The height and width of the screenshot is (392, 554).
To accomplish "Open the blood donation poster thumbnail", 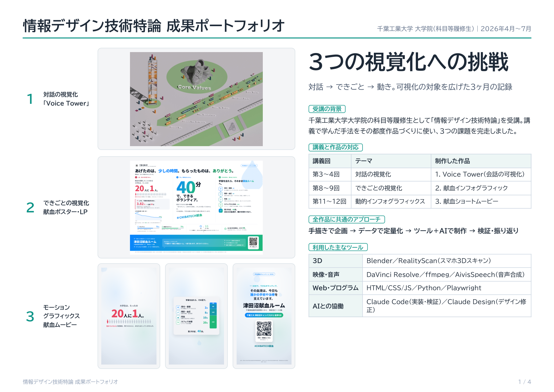I will 196,207.
